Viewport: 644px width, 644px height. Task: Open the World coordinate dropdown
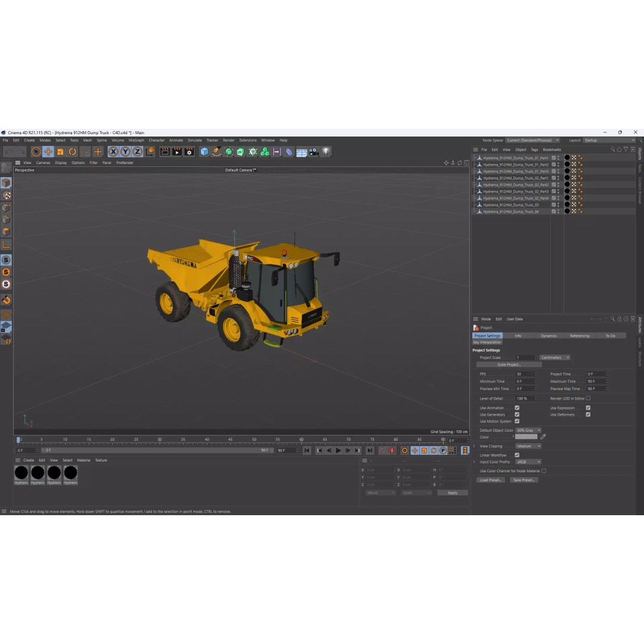[x=380, y=493]
